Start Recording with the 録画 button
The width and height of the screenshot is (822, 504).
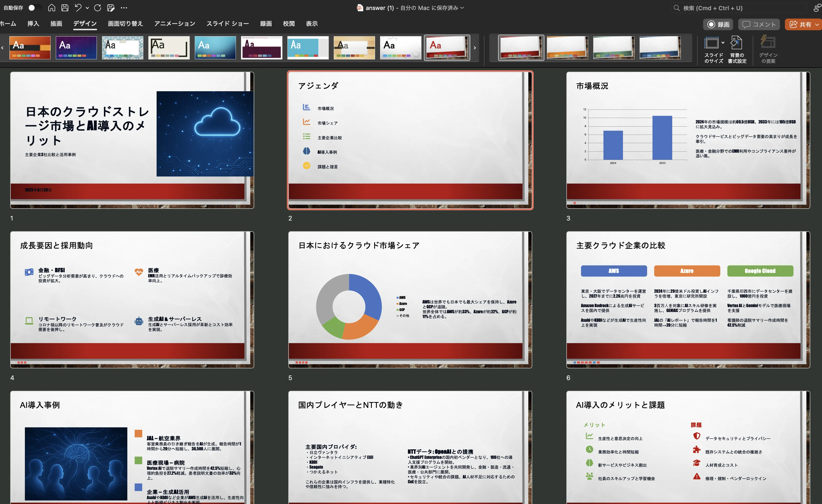pyautogui.click(x=718, y=24)
